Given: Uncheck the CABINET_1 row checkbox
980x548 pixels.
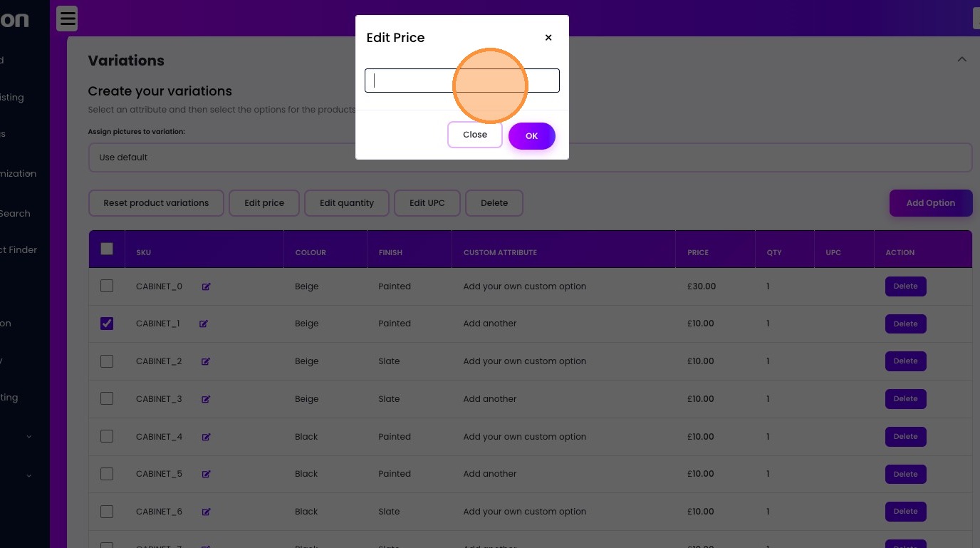Looking at the screenshot, I should click(x=107, y=324).
